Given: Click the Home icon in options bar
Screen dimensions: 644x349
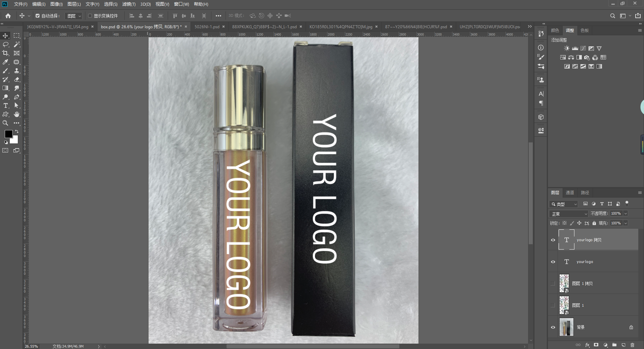Looking at the screenshot, I should click(8, 16).
